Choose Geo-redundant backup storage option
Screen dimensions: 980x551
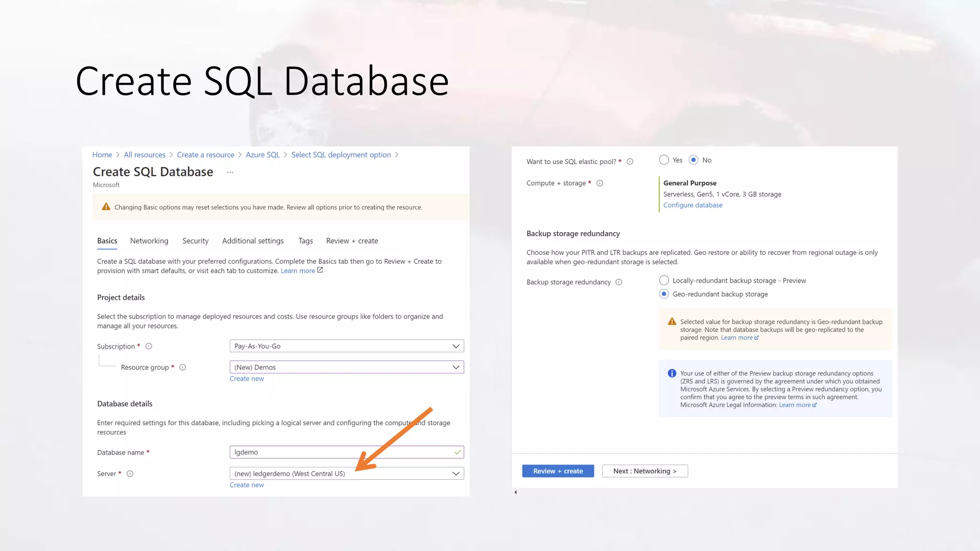click(664, 294)
